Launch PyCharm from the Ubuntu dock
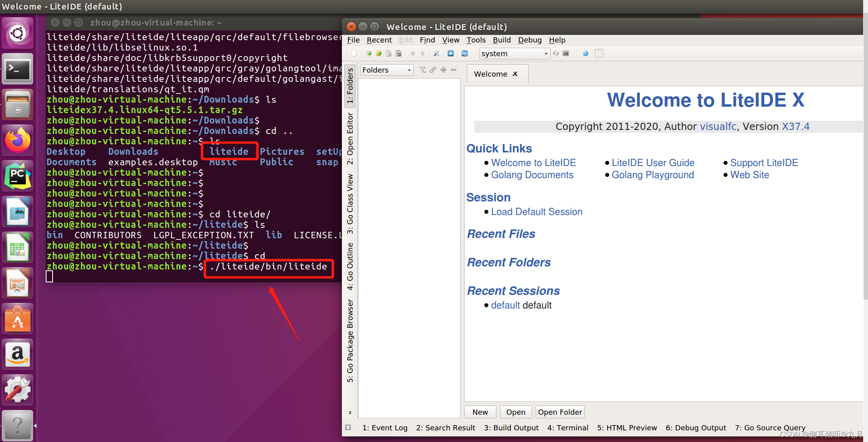The image size is (868, 442). (18, 176)
